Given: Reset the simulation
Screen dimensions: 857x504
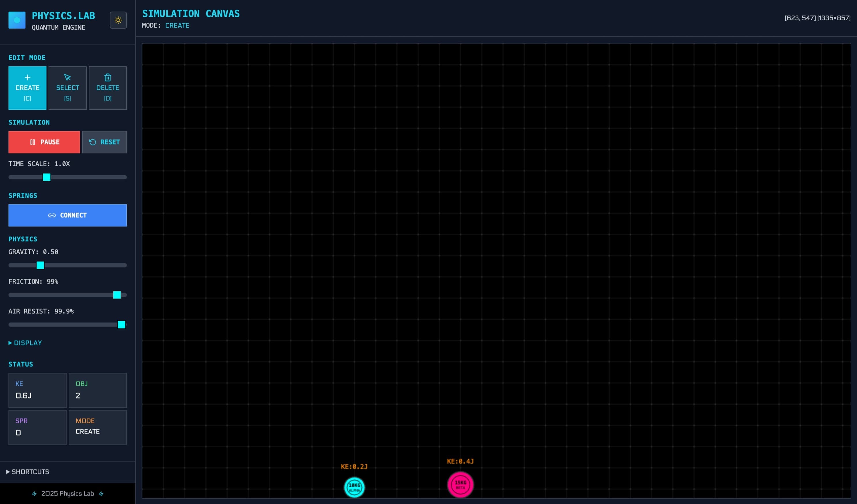Looking at the screenshot, I should tap(104, 142).
